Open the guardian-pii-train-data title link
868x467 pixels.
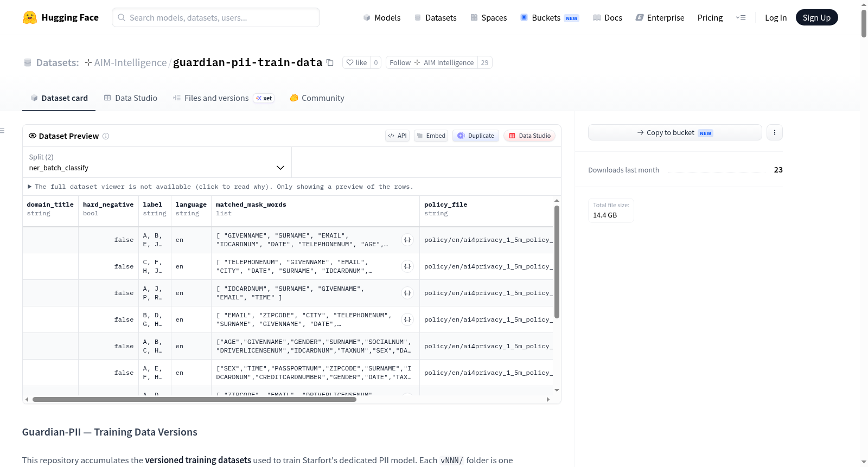pos(248,62)
